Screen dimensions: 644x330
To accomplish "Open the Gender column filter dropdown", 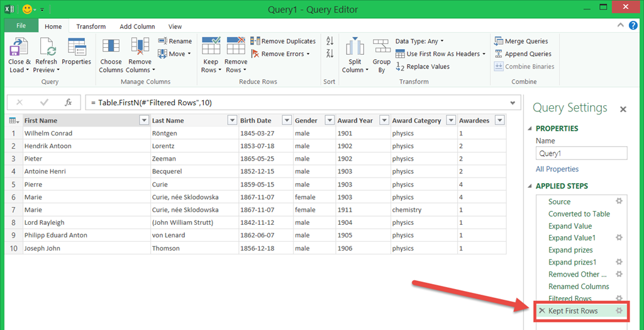I will [x=328, y=121].
